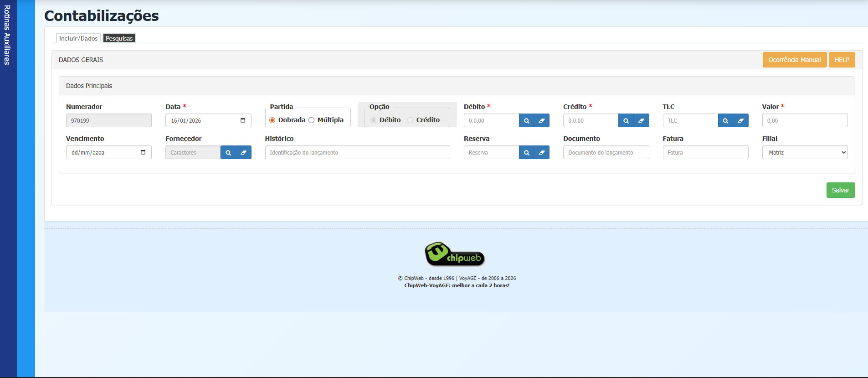Select the Múltipla partida option
The width and height of the screenshot is (868, 378).
[312, 120]
